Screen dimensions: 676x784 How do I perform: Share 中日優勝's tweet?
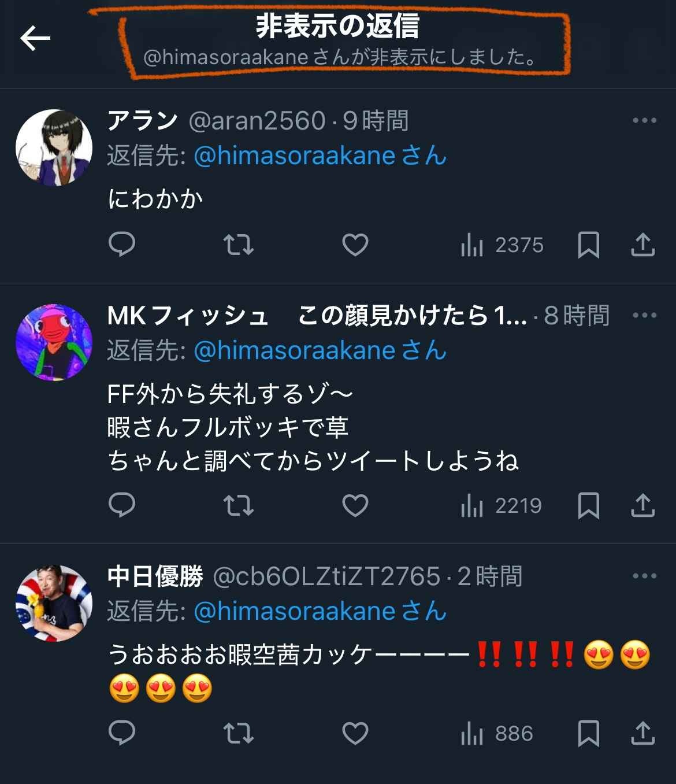[642, 733]
